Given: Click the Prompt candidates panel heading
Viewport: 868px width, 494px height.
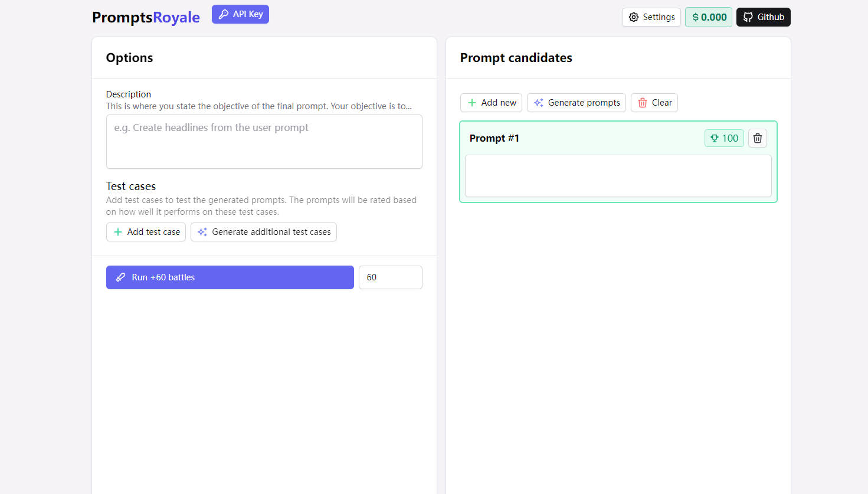Looking at the screenshot, I should point(516,58).
